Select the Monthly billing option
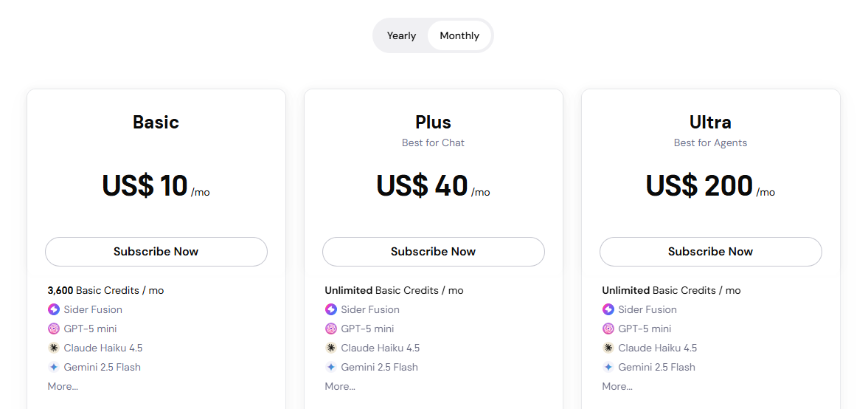This screenshot has height=409, width=868. click(459, 35)
